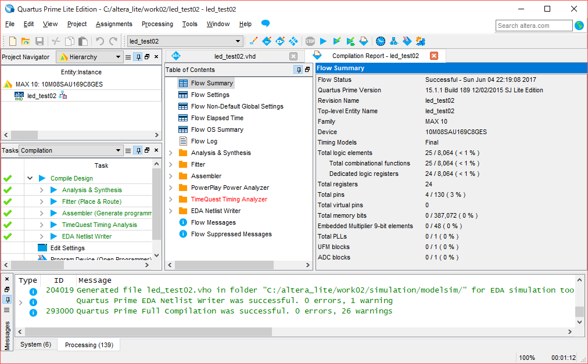Click the Start Compilation play icon in toolbar
588x364 pixels.
click(324, 41)
